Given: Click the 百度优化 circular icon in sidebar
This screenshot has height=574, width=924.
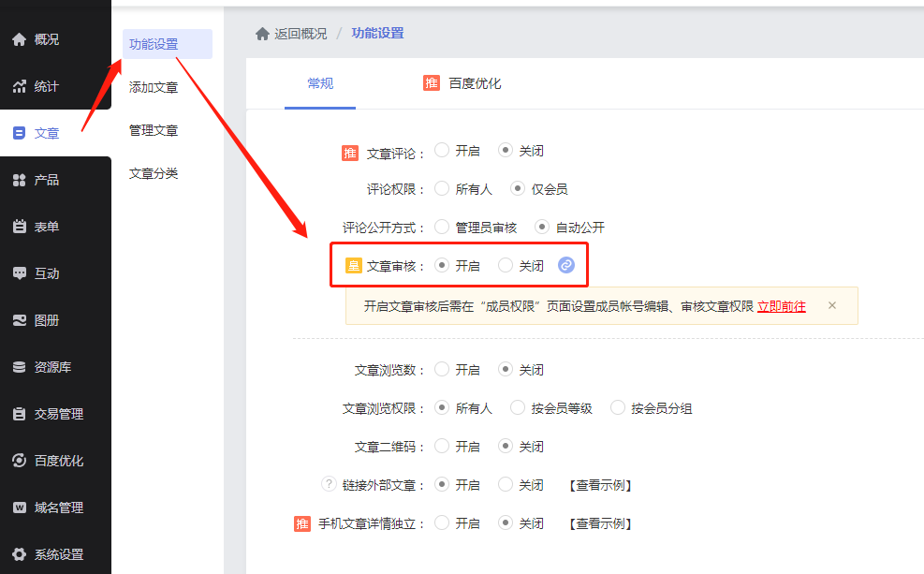Looking at the screenshot, I should click(x=20, y=461).
